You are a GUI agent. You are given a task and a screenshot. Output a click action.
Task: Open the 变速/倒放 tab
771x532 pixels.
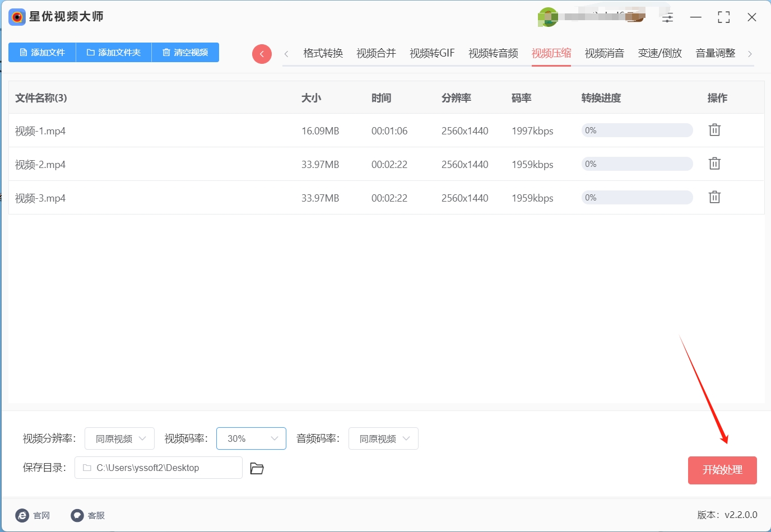pyautogui.click(x=660, y=53)
